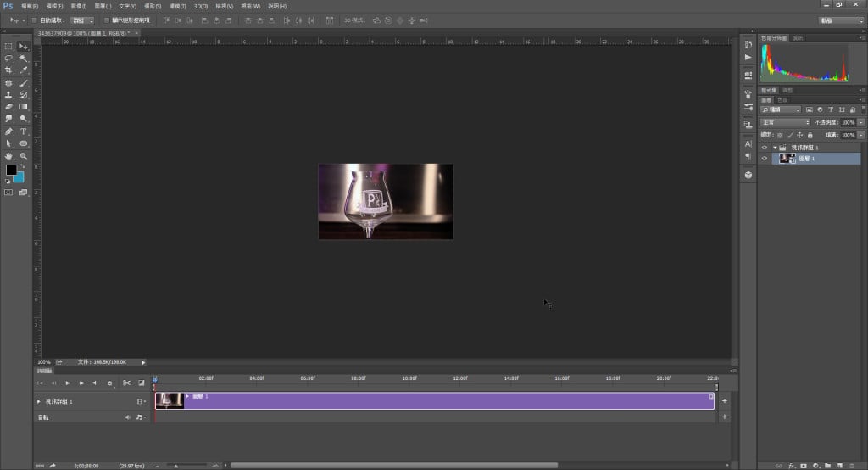Open the fill slider dropdown arrow

pos(861,135)
